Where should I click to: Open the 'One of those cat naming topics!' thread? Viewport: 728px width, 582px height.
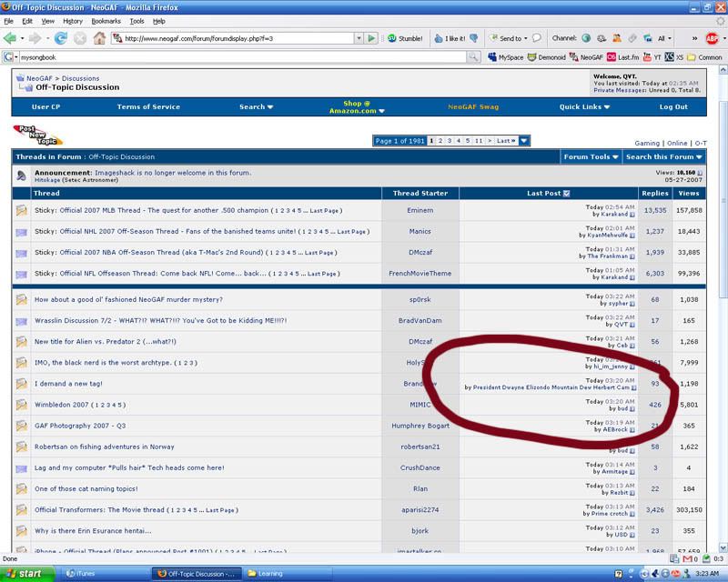(x=86, y=488)
